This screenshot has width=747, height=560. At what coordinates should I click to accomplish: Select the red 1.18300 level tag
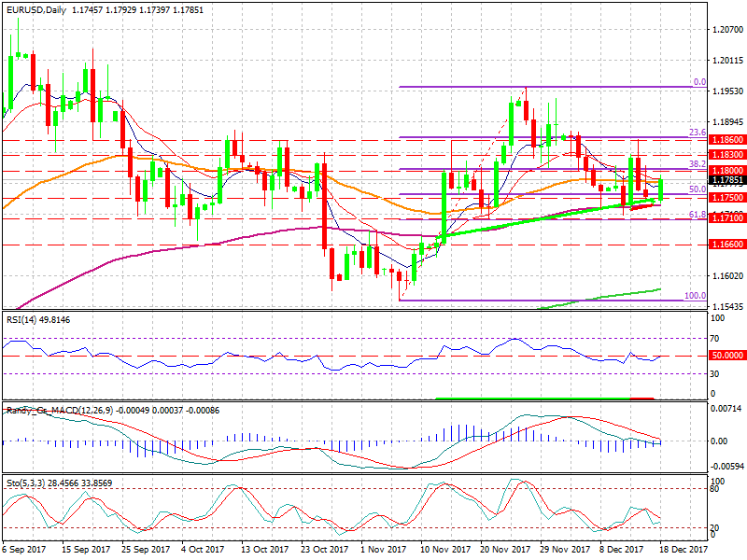coord(727,155)
